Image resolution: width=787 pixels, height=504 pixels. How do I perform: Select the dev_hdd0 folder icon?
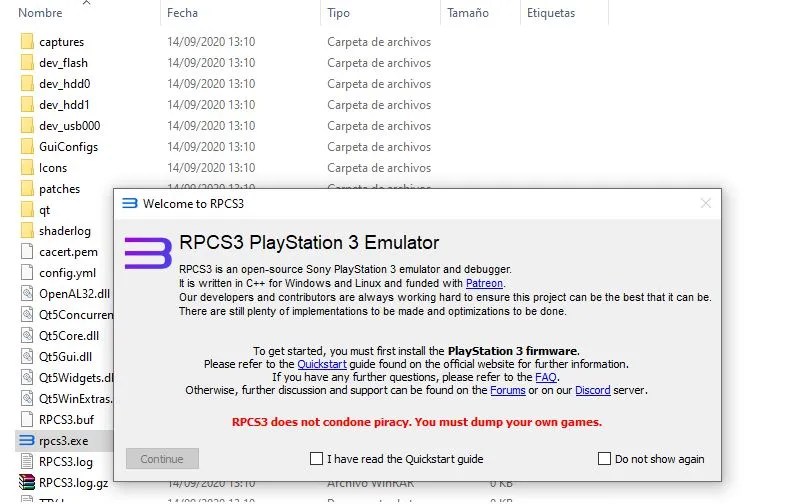point(27,84)
